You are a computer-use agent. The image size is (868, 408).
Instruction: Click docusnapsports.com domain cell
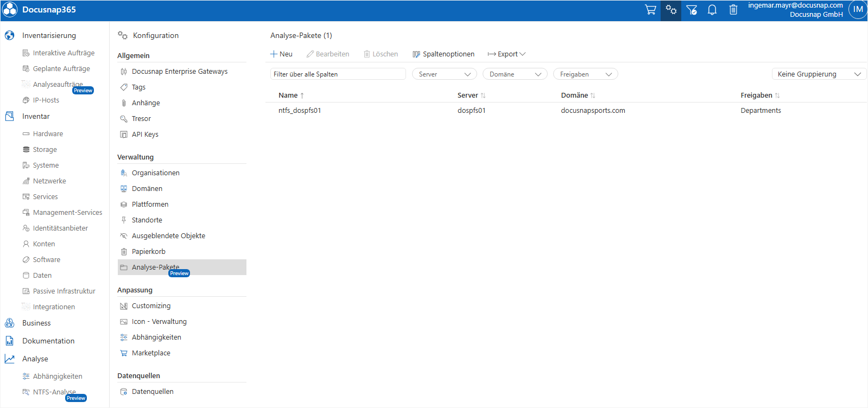pyautogui.click(x=593, y=111)
